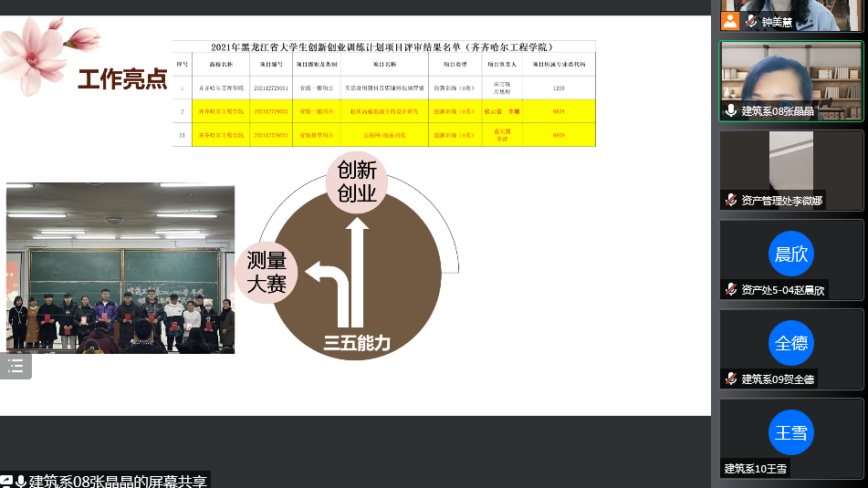
Task: Click the muted mic icon for 资产处5-04赵晨欣
Action: [x=730, y=289]
